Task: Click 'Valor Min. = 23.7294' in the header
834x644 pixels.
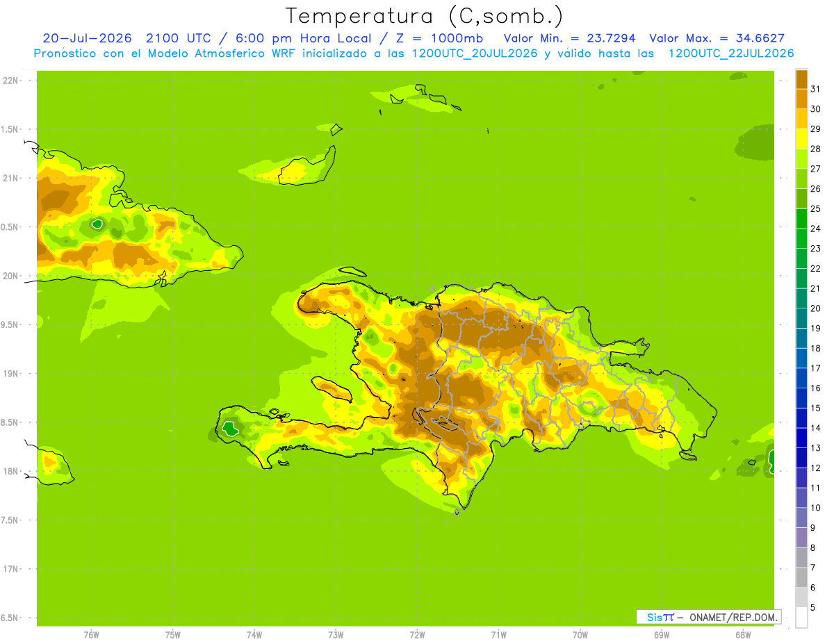Action: tap(570, 38)
